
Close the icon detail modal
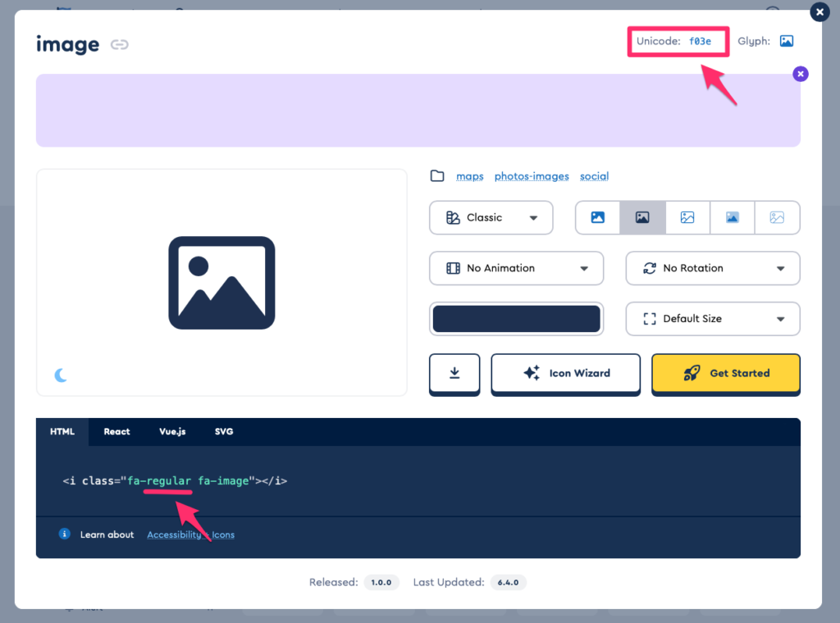tap(819, 11)
